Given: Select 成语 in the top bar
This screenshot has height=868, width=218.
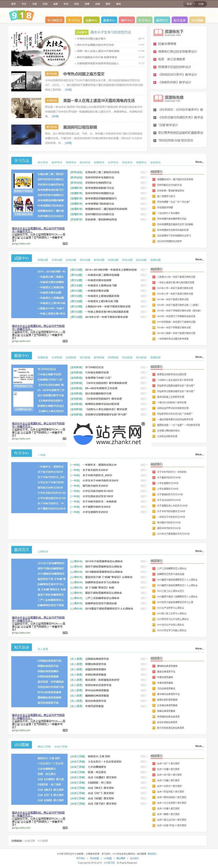Looking at the screenshot, I should tap(55, 4).
